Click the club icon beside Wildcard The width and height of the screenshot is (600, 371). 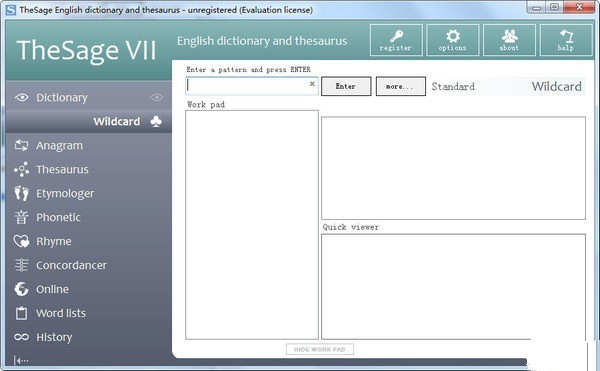pos(156,121)
